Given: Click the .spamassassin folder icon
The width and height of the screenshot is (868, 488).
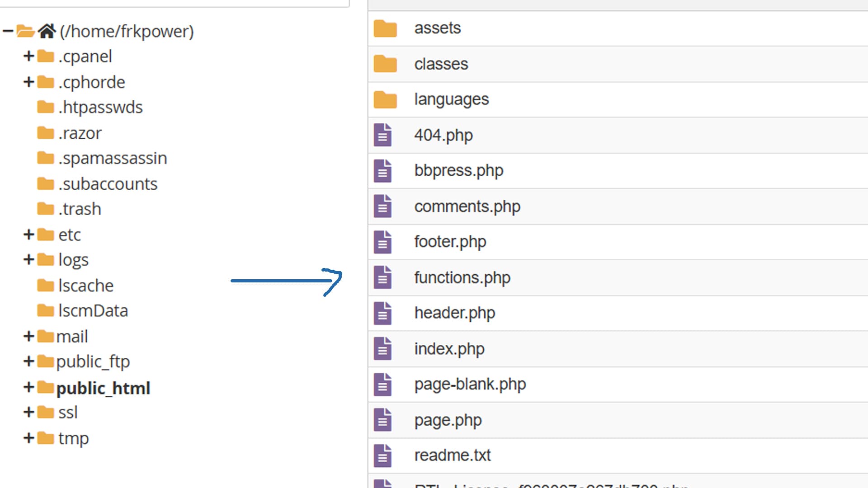Looking at the screenshot, I should click(46, 158).
